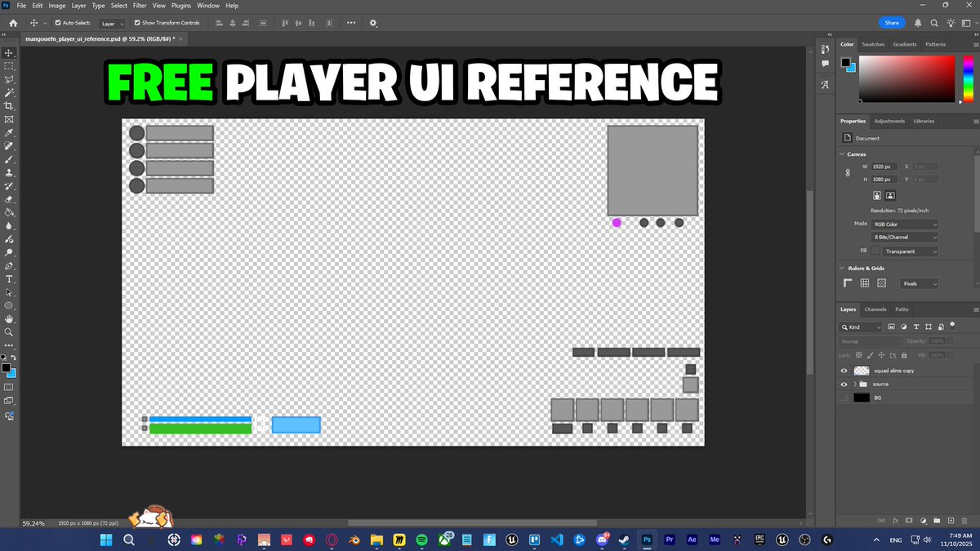Select the Eyedropper tool
Image resolution: width=980 pixels, height=551 pixels.
9,133
